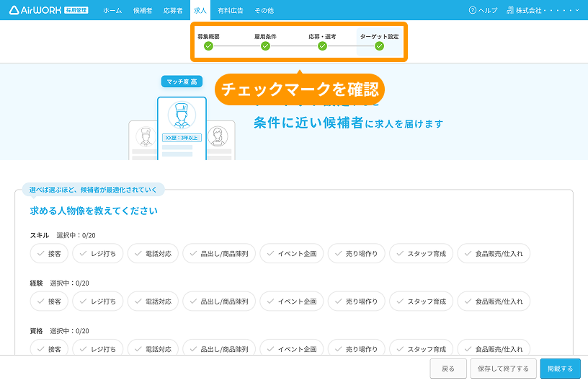
Task: Toggle 品出し/商品陳列 under スキル
Action: pyautogui.click(x=219, y=253)
